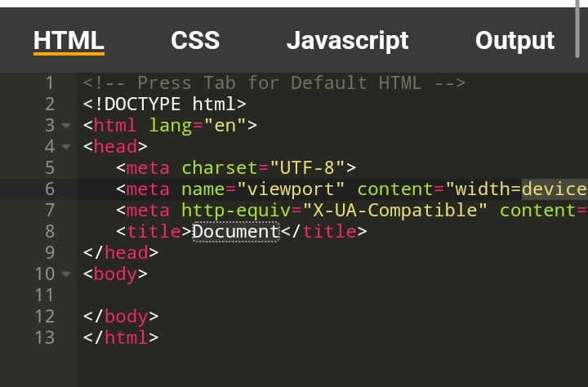Viewport: 588px width, 387px height.
Task: Click the comment 'Press Tab for Default HTML'
Action: point(274,83)
